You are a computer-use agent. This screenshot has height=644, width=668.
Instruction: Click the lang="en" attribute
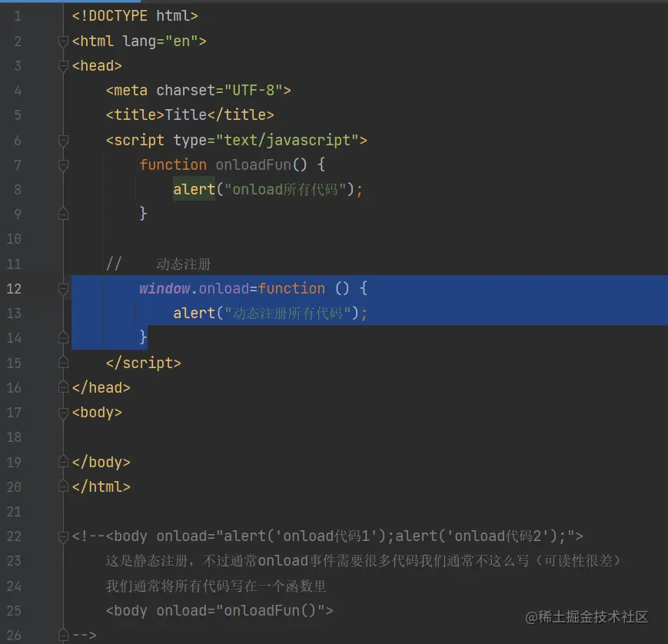(x=160, y=41)
